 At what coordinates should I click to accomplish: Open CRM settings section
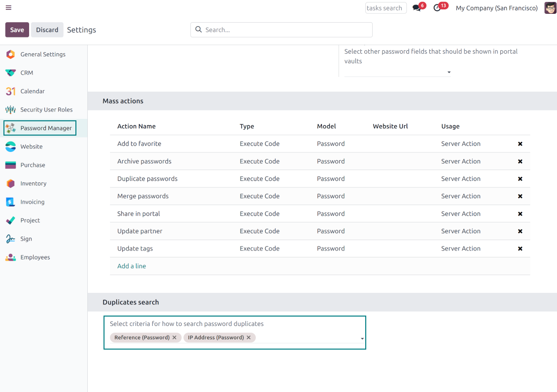tap(27, 73)
